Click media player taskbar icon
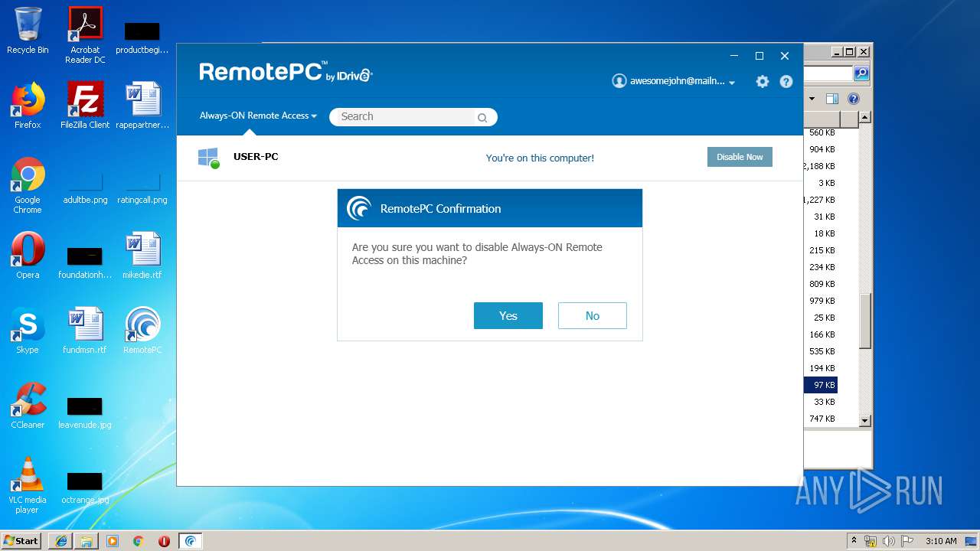The height and width of the screenshot is (551, 980). [113, 541]
